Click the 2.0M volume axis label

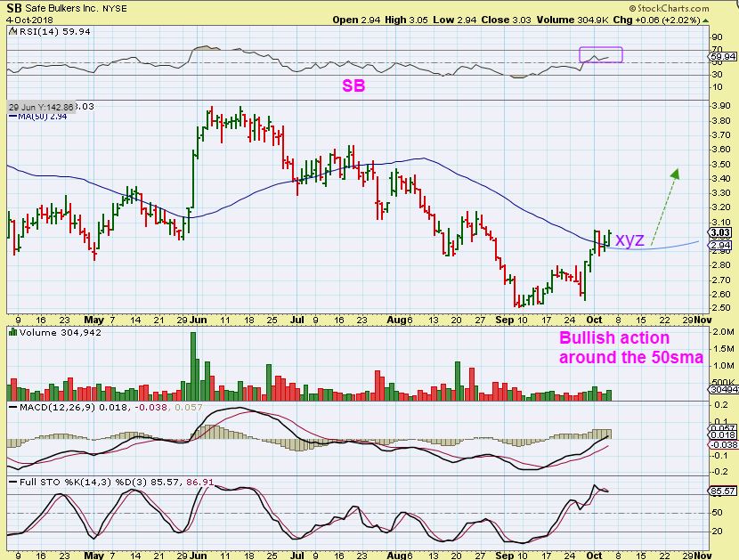pyautogui.click(x=724, y=332)
